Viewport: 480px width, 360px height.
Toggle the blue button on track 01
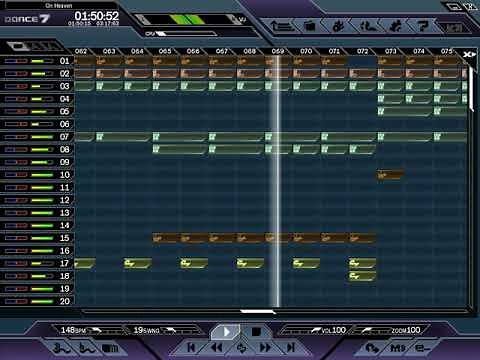click(x=10, y=61)
